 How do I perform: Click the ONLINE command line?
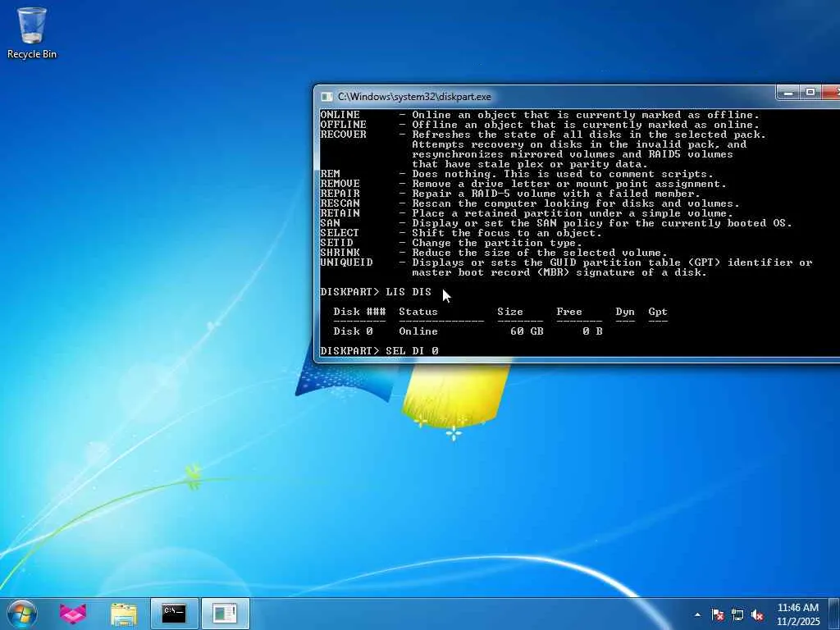click(x=540, y=115)
